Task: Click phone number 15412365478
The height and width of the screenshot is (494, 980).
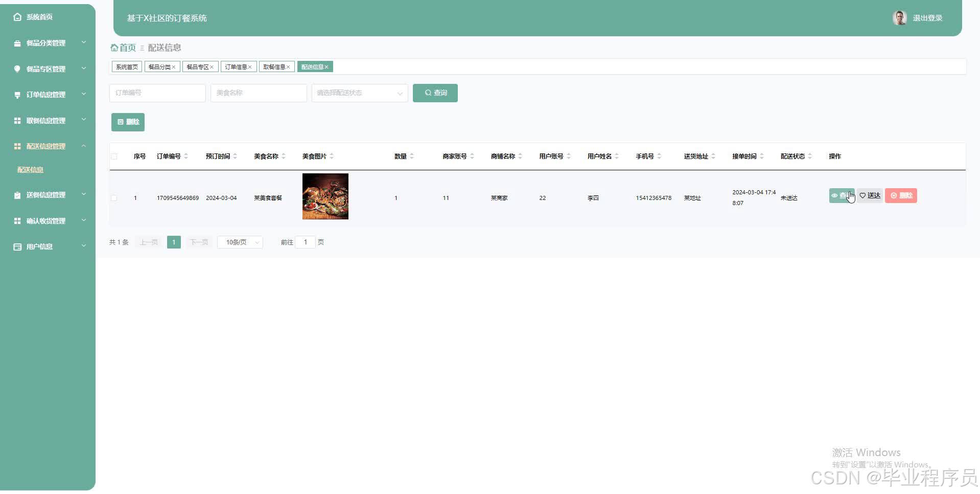Action: 654,198
